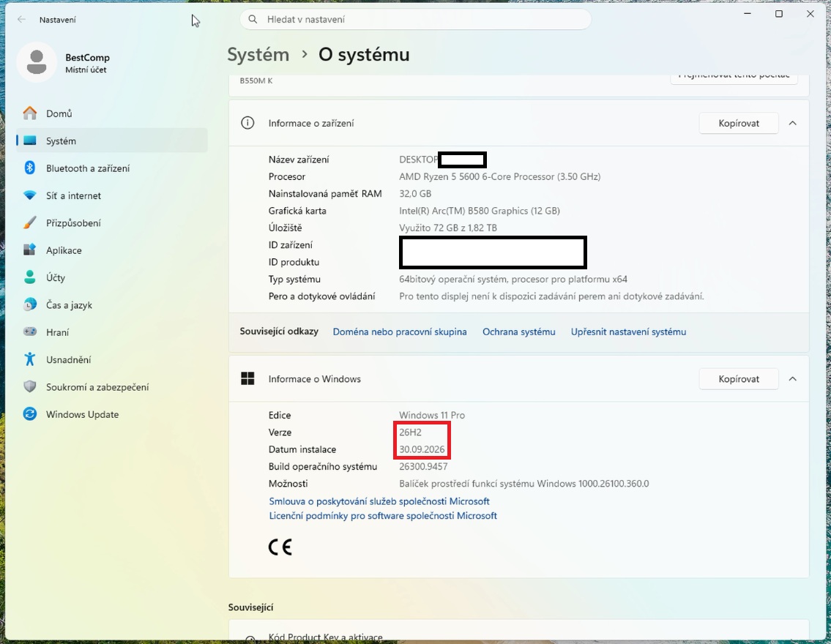This screenshot has width=831, height=644.
Task: Open Usnadnění settings page
Action: (112, 359)
